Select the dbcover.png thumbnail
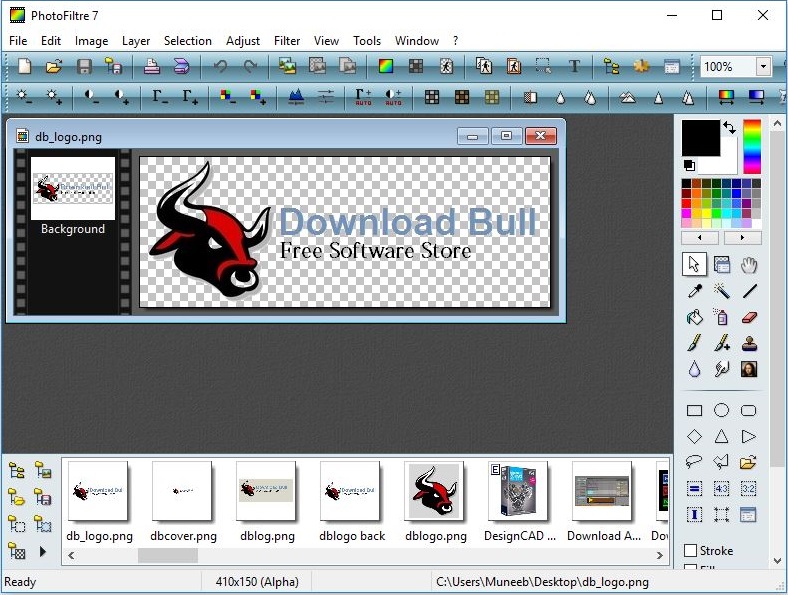788x595 pixels. point(183,490)
